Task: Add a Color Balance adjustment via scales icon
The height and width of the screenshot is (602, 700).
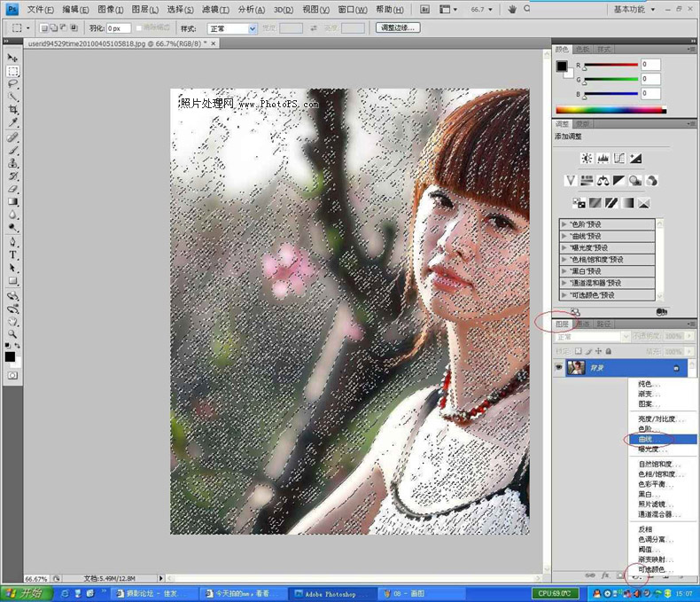Action: 603,180
